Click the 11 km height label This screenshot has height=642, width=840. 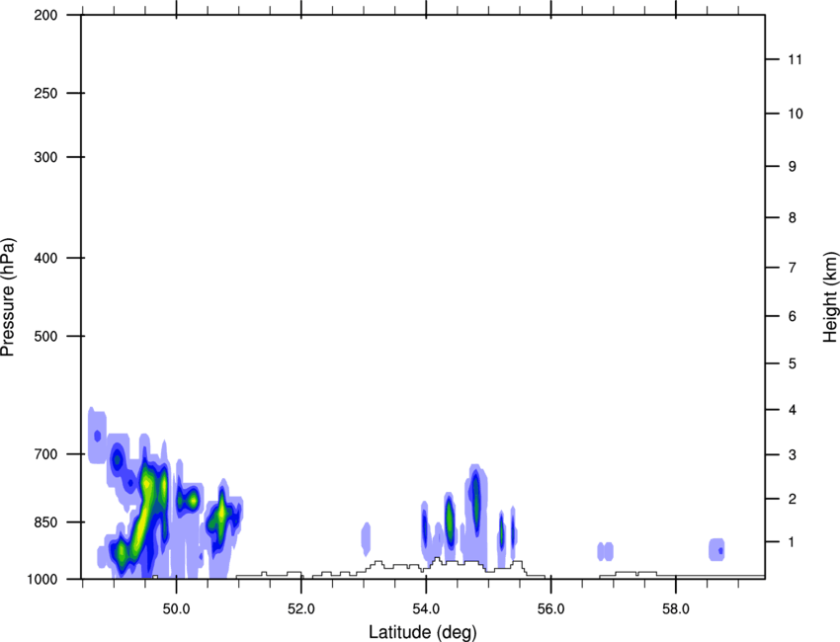pyautogui.click(x=795, y=59)
